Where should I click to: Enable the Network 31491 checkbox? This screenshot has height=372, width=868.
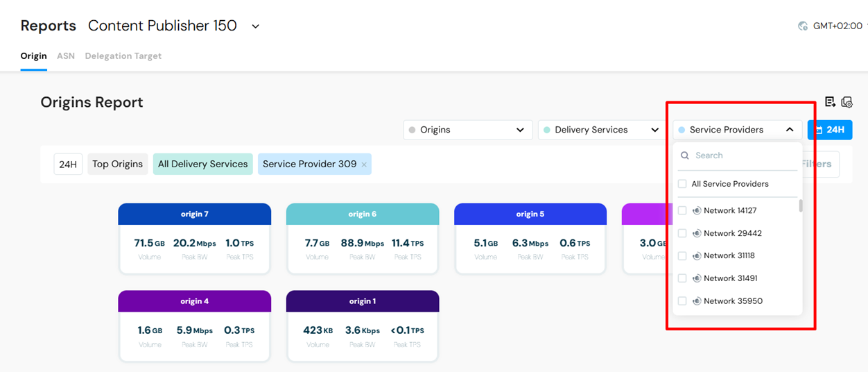pos(682,278)
